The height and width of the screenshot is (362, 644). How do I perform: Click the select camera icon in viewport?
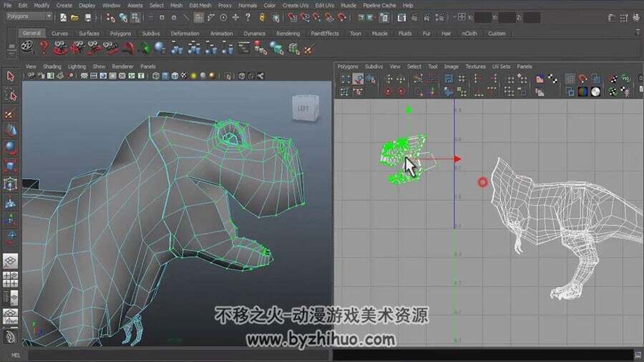coord(31,76)
